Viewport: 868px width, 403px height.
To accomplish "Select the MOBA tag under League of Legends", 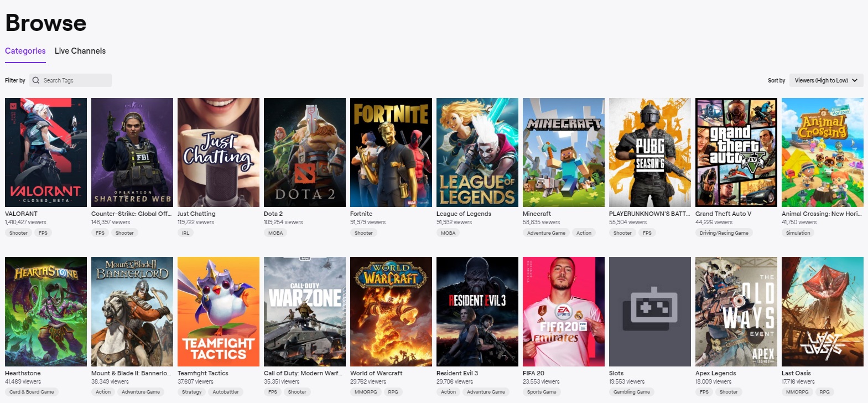I will [448, 233].
